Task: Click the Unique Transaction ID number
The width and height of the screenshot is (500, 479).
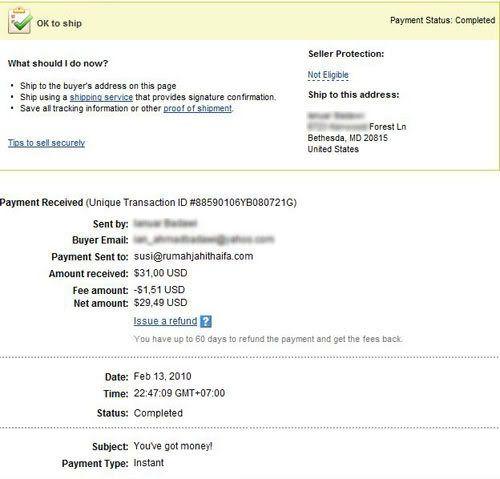Action: pyautogui.click(x=242, y=202)
